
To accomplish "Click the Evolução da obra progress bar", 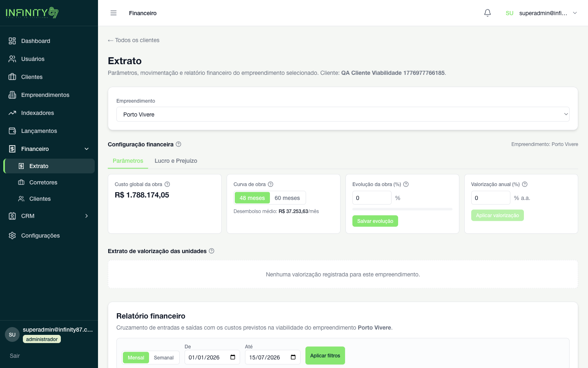I will pos(402,209).
